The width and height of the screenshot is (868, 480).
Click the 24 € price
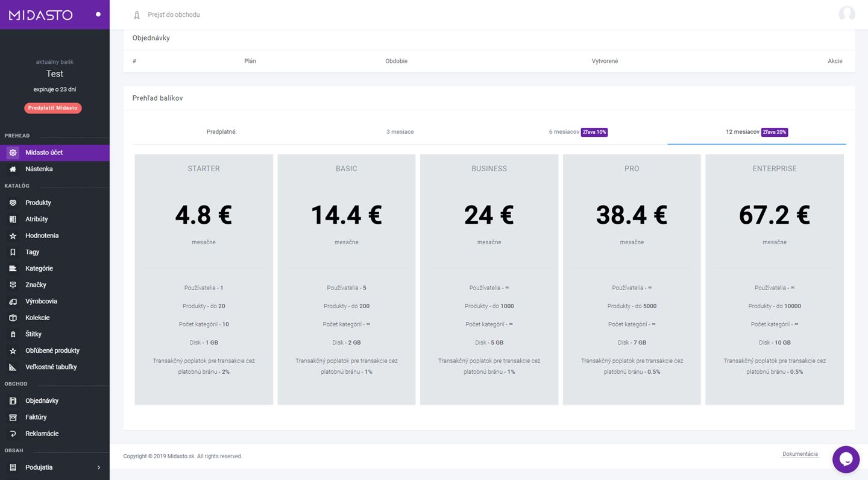click(489, 215)
